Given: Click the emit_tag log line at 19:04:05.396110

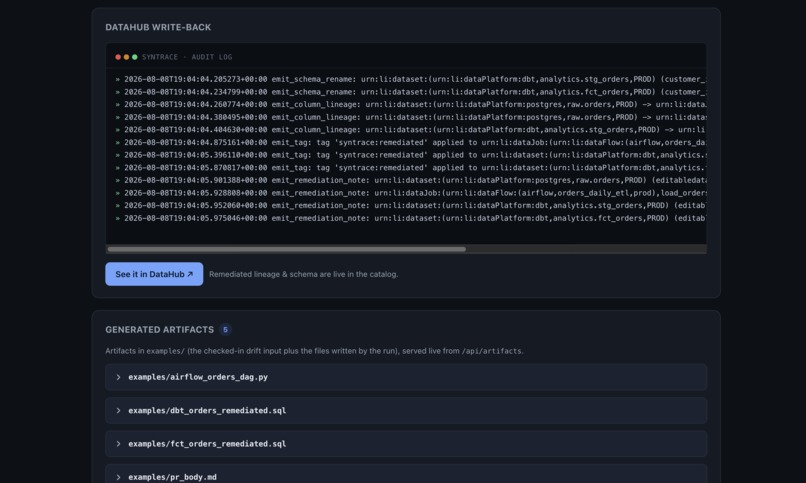Looking at the screenshot, I should 411,155.
